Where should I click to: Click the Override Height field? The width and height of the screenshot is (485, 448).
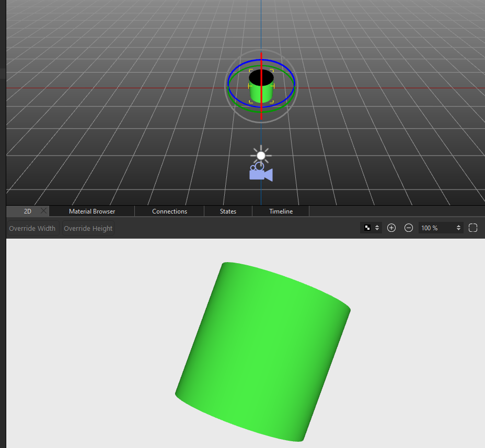click(x=88, y=228)
